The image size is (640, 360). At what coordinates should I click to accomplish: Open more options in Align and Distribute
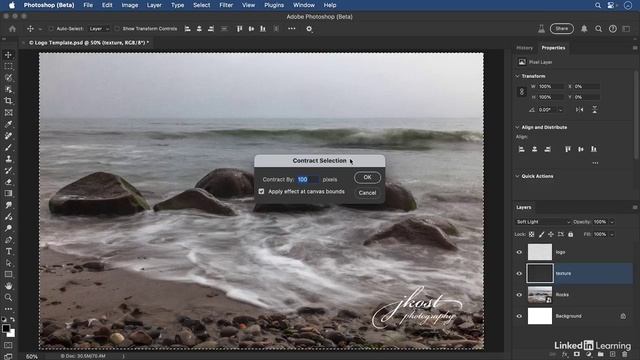[x=595, y=163]
